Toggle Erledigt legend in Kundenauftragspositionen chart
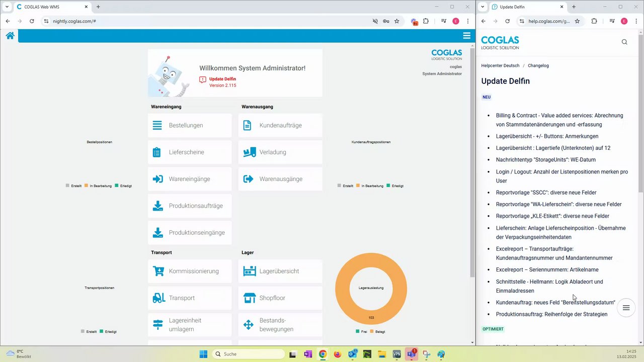Viewport: 644px width, 362px height. (395, 186)
